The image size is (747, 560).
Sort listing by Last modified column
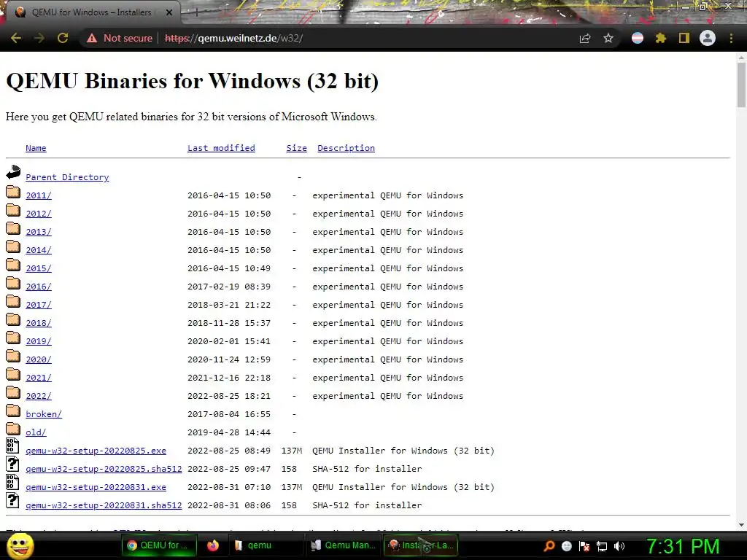pyautogui.click(x=221, y=148)
